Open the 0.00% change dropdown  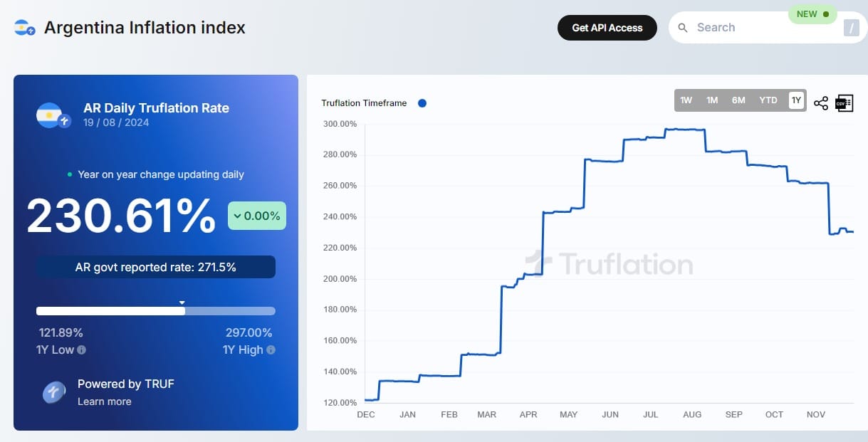[256, 215]
